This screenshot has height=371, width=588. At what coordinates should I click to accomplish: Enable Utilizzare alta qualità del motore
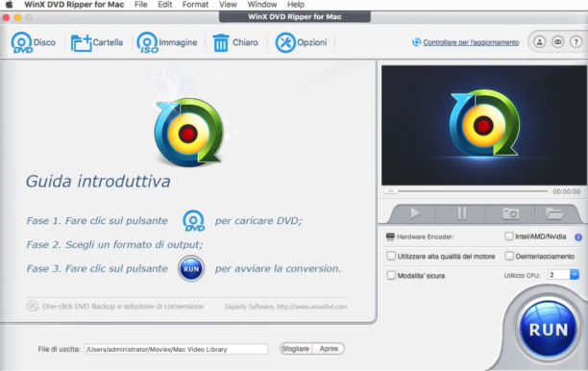point(391,256)
